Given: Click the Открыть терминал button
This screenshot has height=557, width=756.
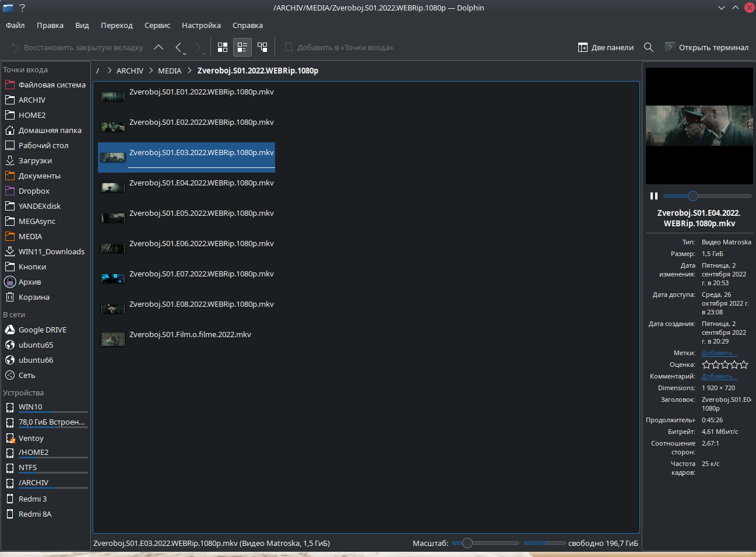Looking at the screenshot, I should pyautogui.click(x=707, y=47).
